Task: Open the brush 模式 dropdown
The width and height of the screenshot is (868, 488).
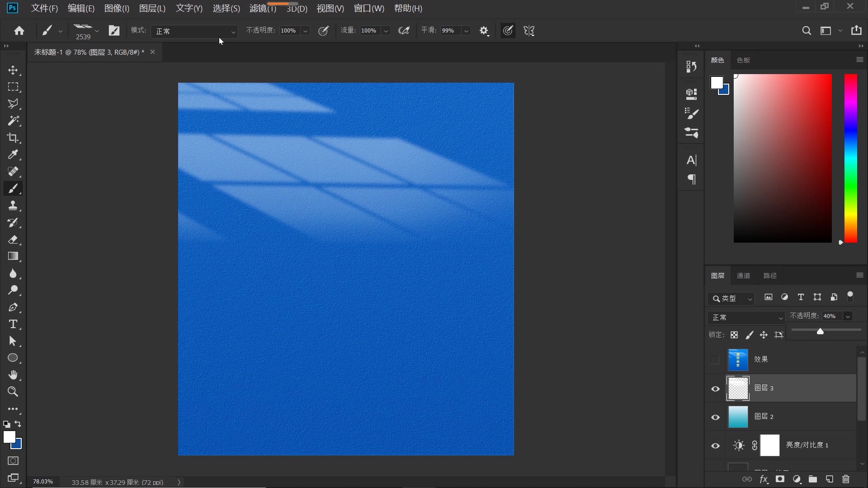Action: tap(194, 31)
